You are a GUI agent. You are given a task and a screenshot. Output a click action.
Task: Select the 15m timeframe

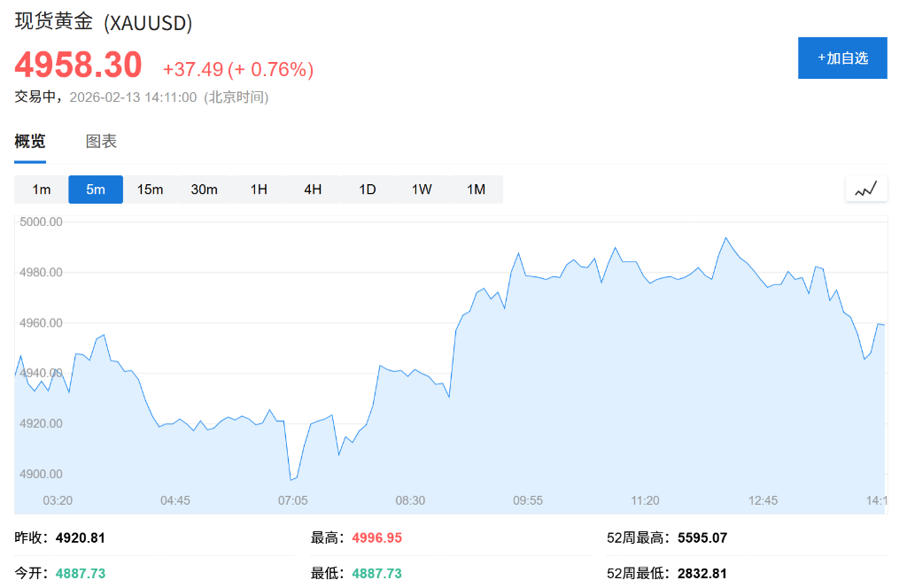tap(150, 189)
